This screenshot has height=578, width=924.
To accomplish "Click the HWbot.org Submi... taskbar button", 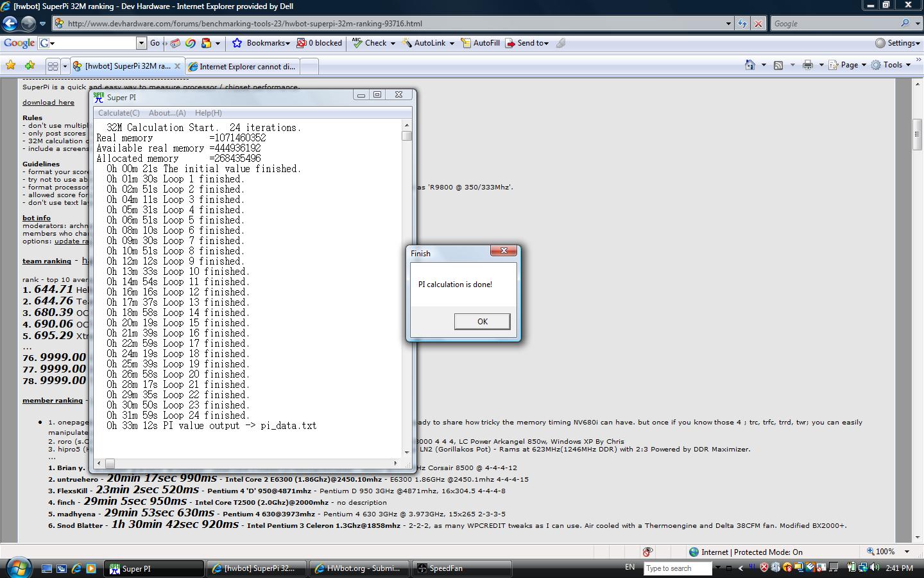I will point(359,568).
